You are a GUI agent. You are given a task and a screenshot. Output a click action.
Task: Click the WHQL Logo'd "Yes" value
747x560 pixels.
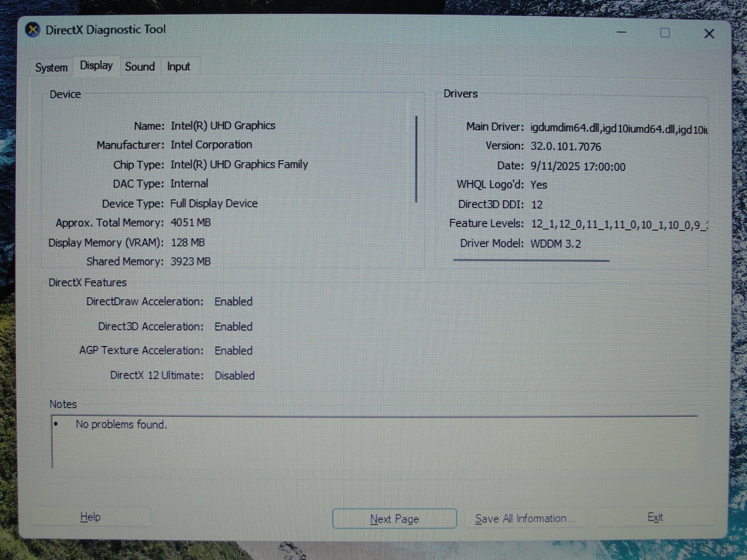[x=539, y=185]
